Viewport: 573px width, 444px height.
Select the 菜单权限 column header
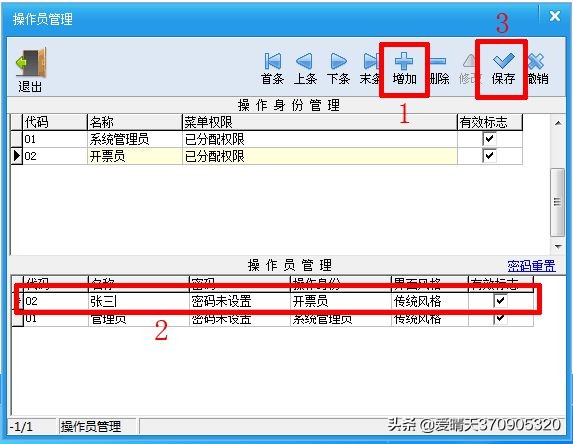pyautogui.click(x=319, y=122)
